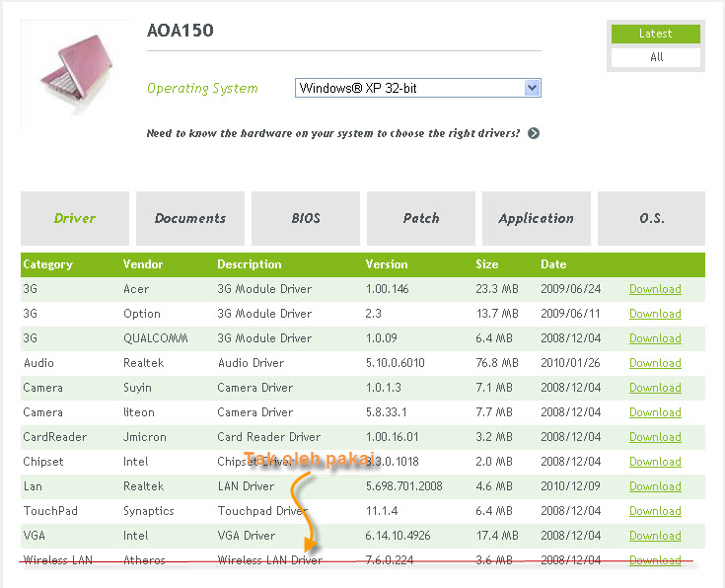Download the Acer 3G Module Driver
Screen dimensions: 725x588
(655, 289)
